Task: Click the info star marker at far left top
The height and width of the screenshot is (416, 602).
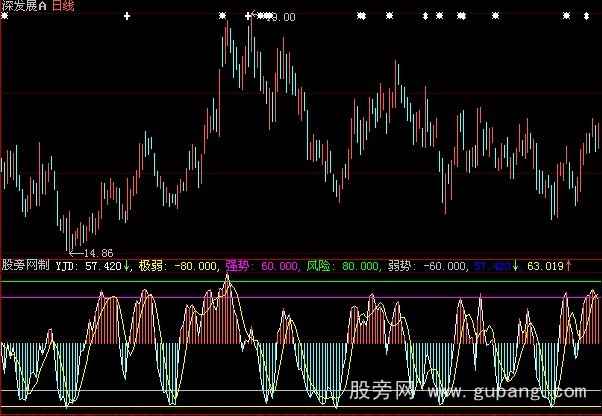Action: click(x=4, y=16)
